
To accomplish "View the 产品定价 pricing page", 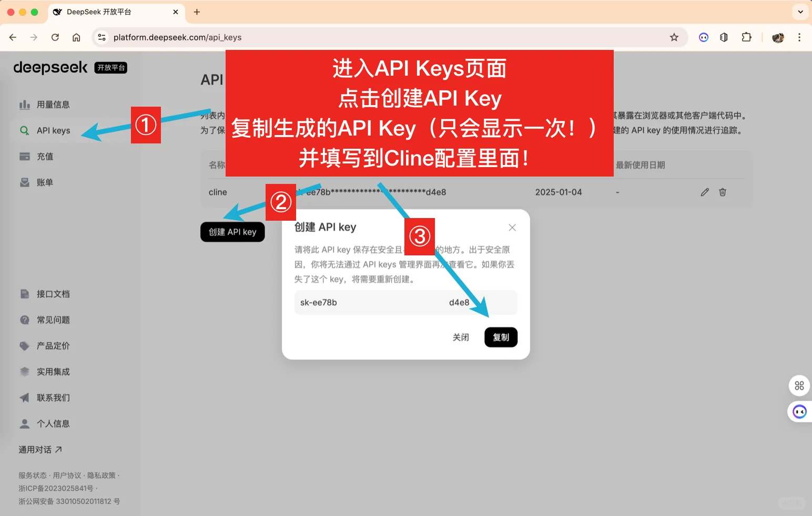I will click(52, 345).
